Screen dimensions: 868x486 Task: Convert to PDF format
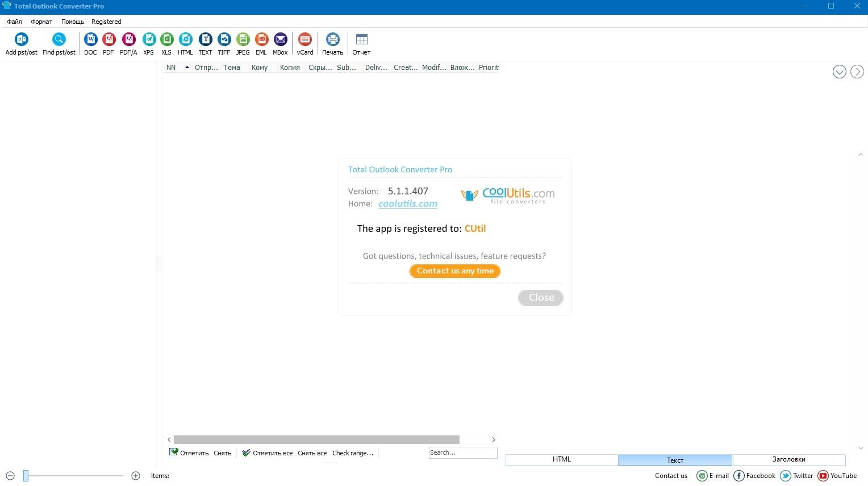(x=108, y=44)
